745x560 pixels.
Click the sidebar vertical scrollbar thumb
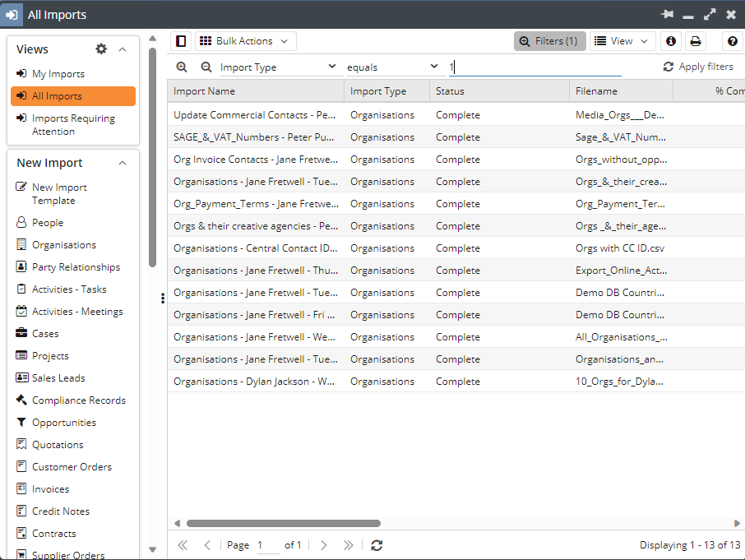[152, 157]
